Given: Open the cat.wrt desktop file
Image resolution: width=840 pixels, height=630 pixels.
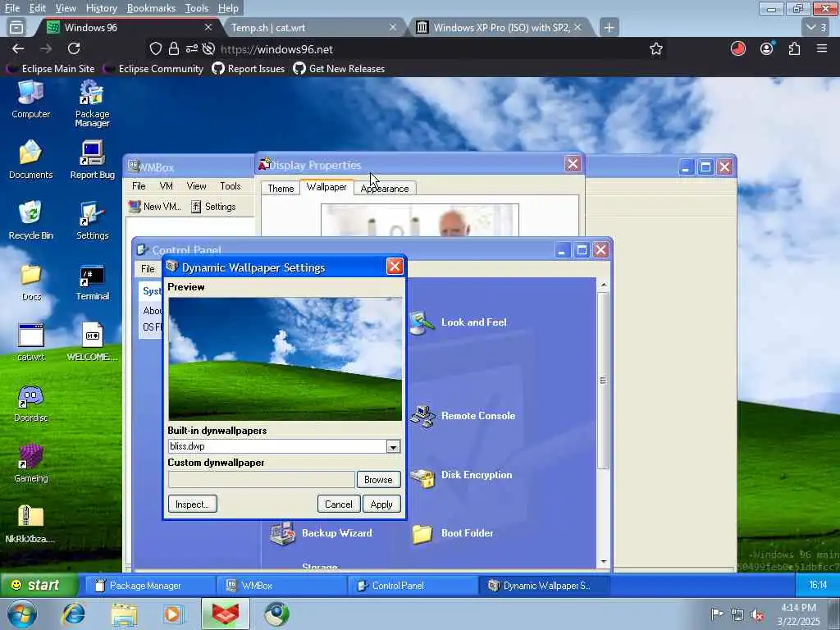Looking at the screenshot, I should (31, 342).
